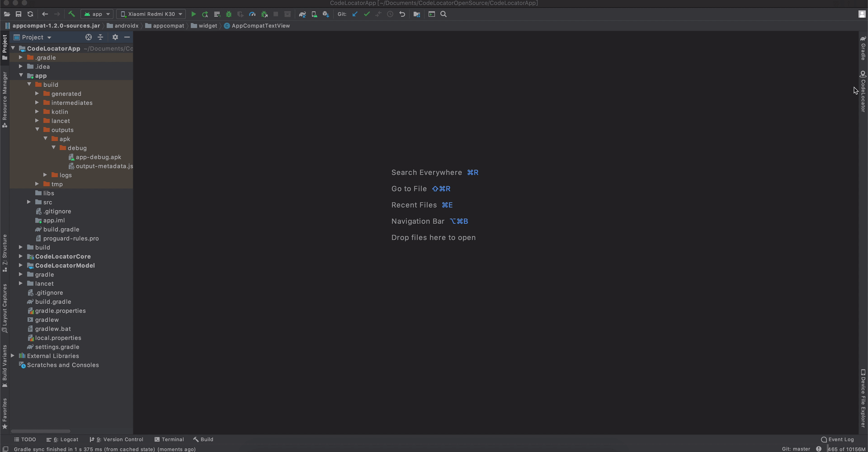Click the Open file toolbar icon
This screenshot has width=868, height=452.
tap(7, 14)
